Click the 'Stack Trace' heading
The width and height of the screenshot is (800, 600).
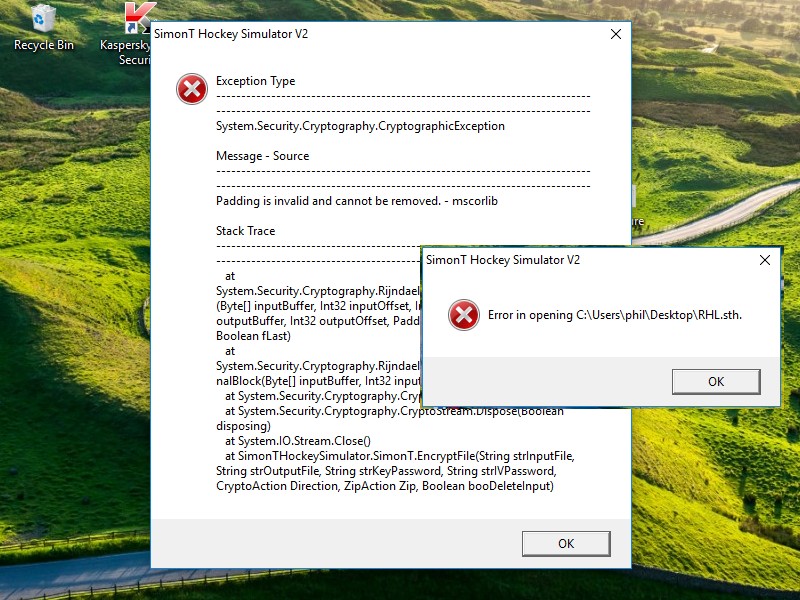[245, 231]
